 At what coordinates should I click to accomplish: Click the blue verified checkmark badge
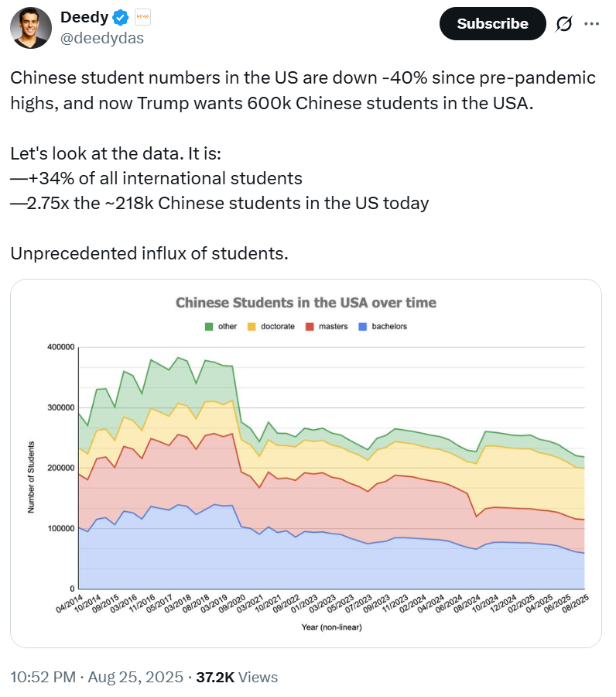[121, 17]
